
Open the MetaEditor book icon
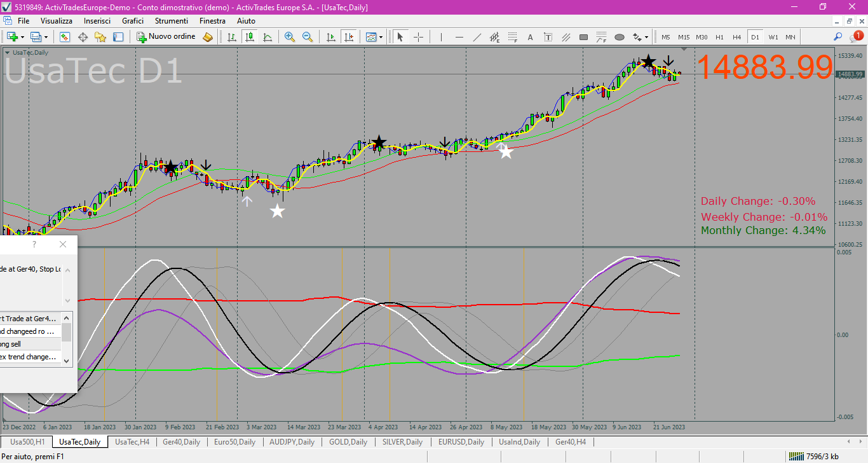[208, 37]
